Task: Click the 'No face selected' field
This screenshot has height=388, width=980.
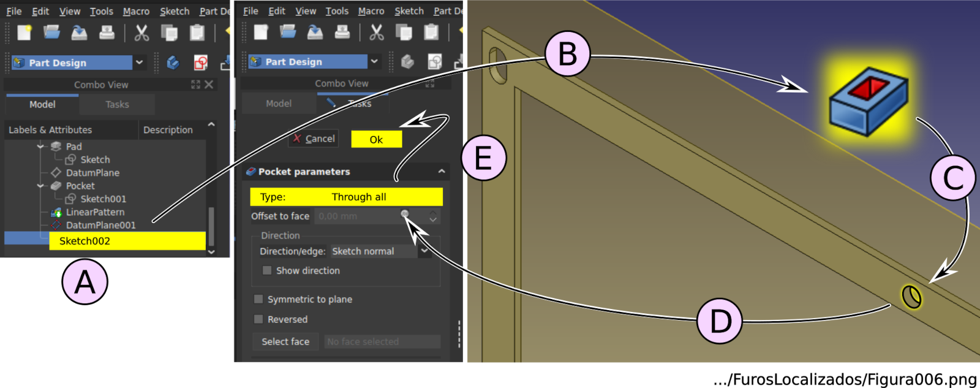Action: pyautogui.click(x=382, y=341)
